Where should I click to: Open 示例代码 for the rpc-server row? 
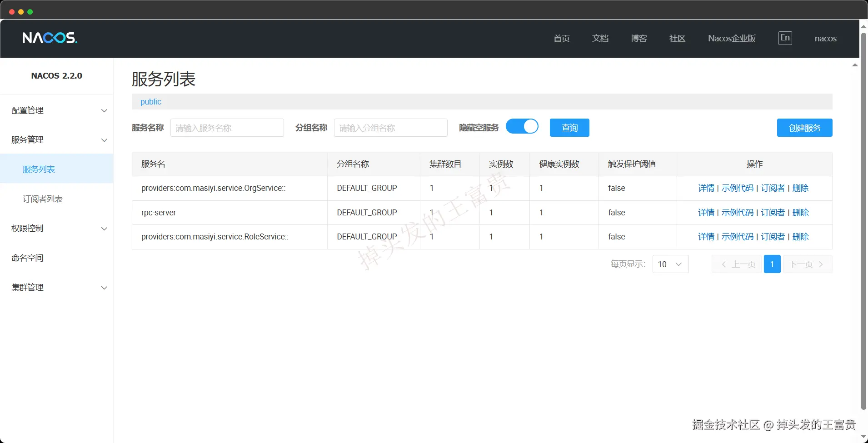pos(738,213)
